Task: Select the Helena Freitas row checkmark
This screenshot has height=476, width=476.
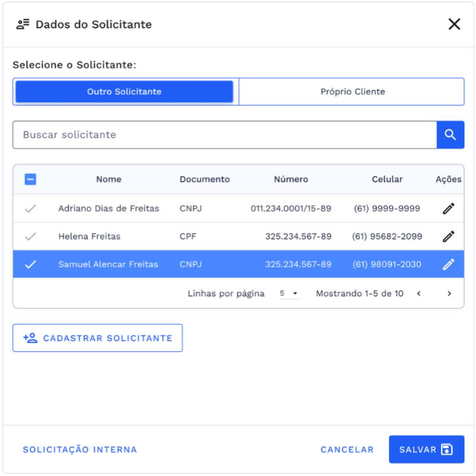Action: point(31,237)
